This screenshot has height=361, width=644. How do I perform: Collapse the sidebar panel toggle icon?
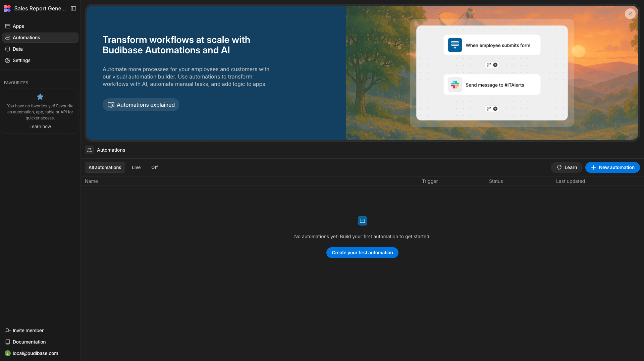(73, 8)
